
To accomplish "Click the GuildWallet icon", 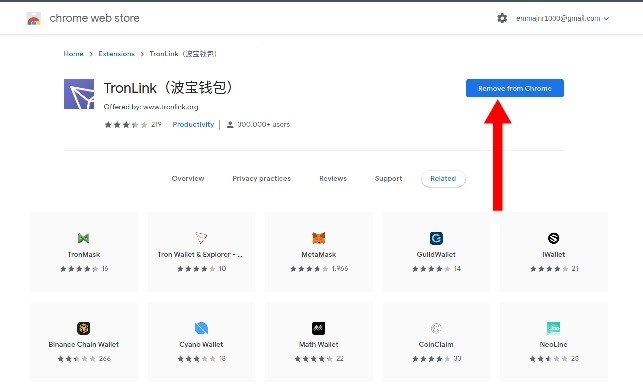I will pyautogui.click(x=436, y=238).
